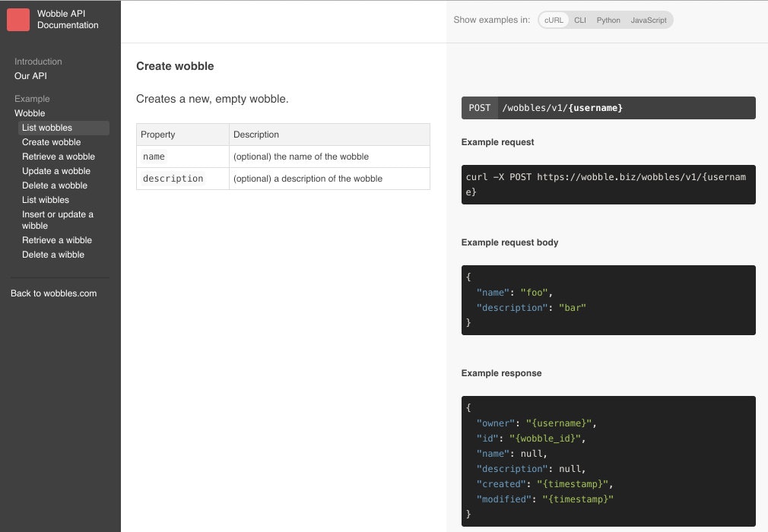The image size is (768, 532).
Task: Follow the Back to wobbles.com link
Action: 54,293
